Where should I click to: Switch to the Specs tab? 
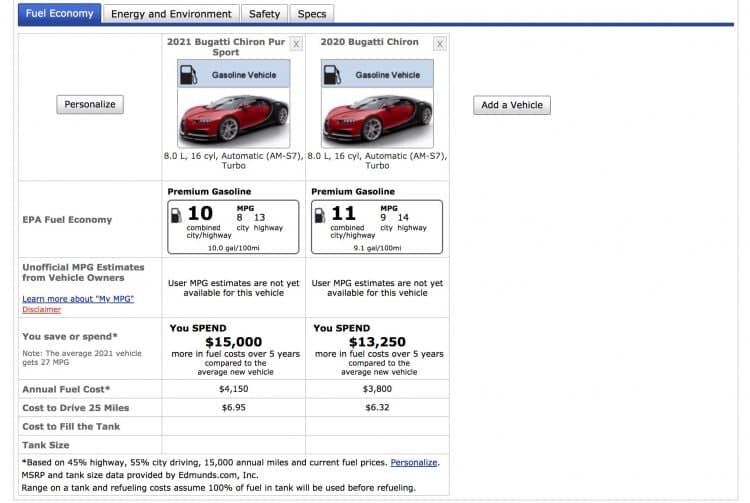click(x=311, y=14)
